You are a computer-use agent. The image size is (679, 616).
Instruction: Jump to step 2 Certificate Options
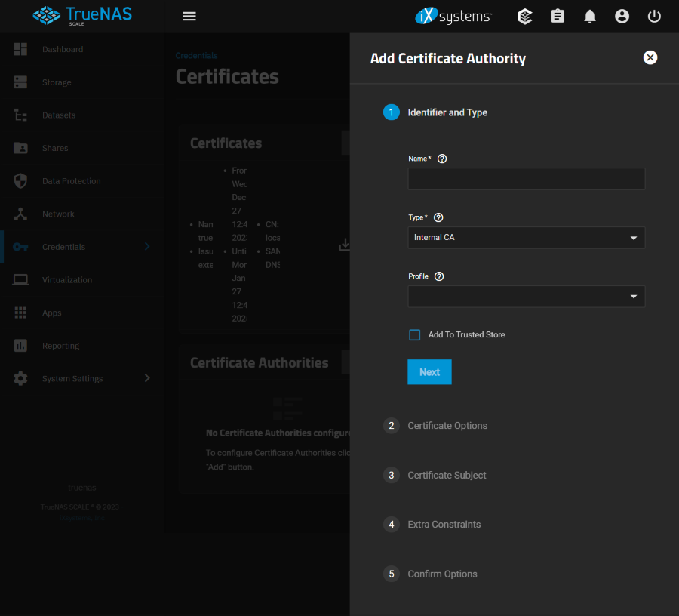[x=447, y=426]
